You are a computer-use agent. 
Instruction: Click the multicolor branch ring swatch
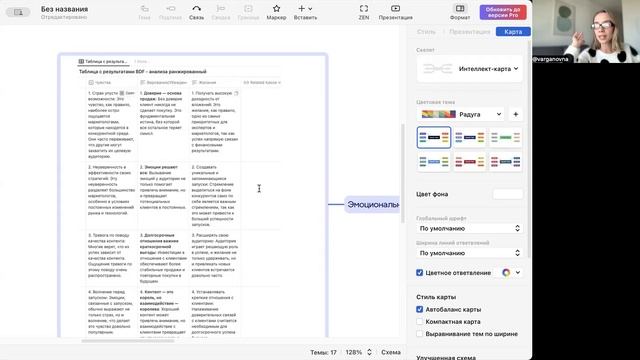tap(506, 273)
